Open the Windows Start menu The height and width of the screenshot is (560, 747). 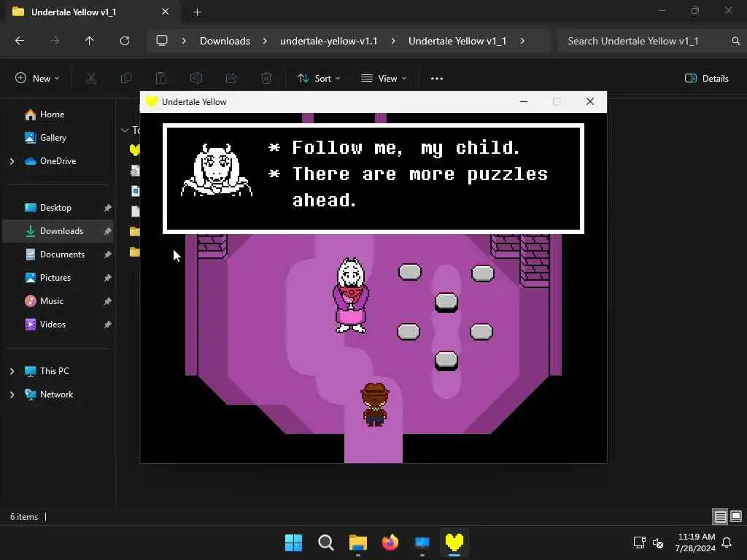click(x=293, y=542)
